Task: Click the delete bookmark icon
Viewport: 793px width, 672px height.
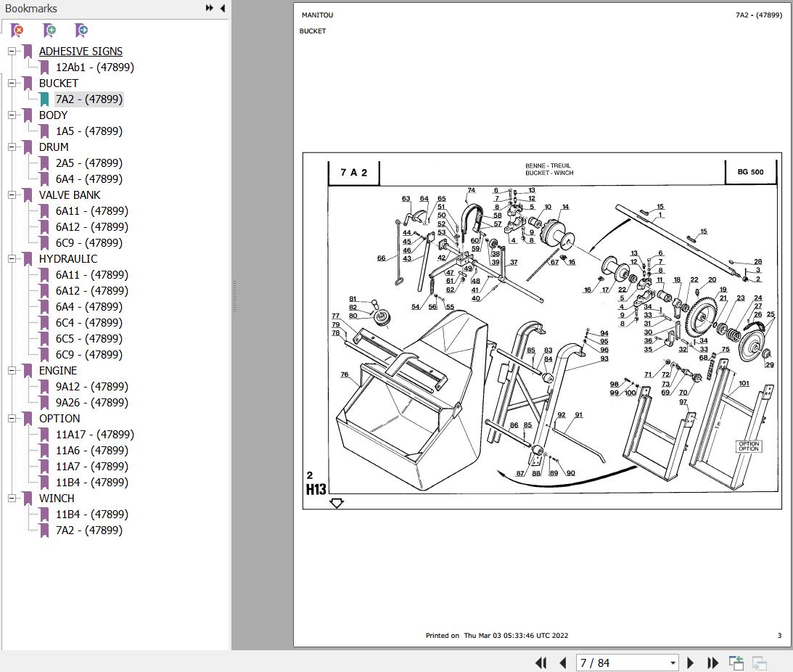Action: pyautogui.click(x=17, y=30)
